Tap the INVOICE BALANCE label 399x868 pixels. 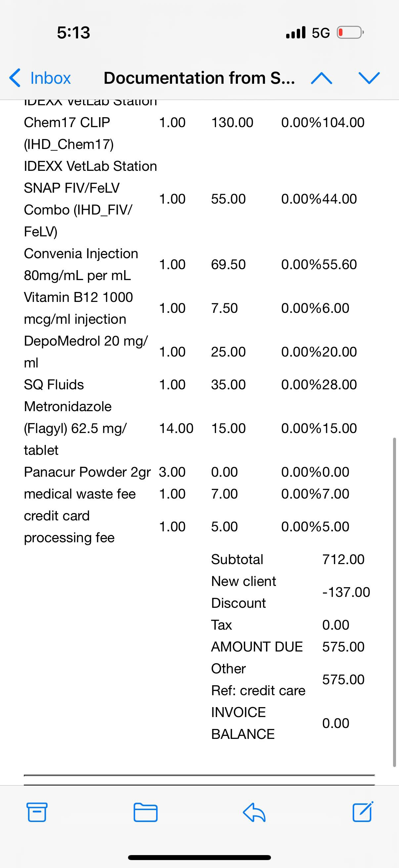click(x=243, y=723)
